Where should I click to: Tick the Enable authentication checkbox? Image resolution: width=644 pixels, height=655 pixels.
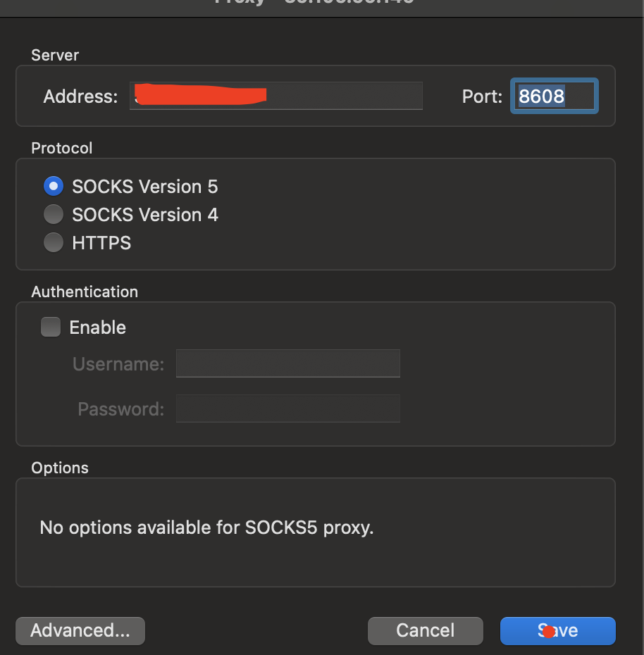point(51,327)
